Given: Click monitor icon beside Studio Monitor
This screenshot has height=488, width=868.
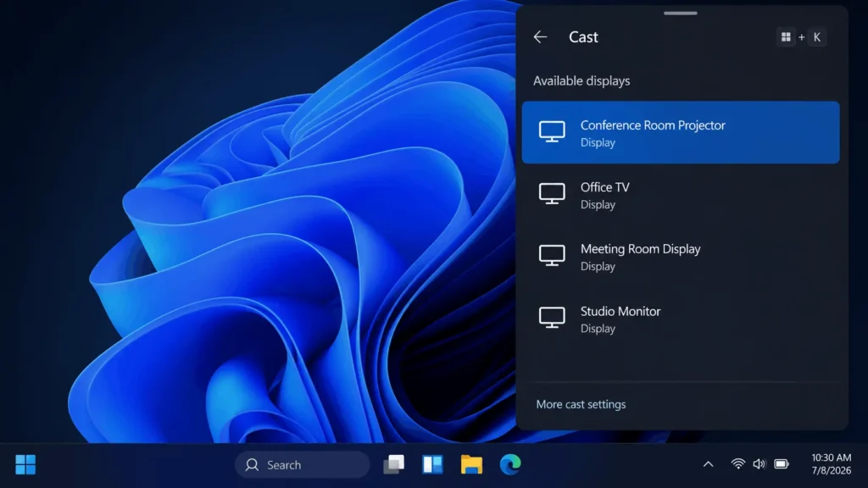Looking at the screenshot, I should pyautogui.click(x=552, y=318).
